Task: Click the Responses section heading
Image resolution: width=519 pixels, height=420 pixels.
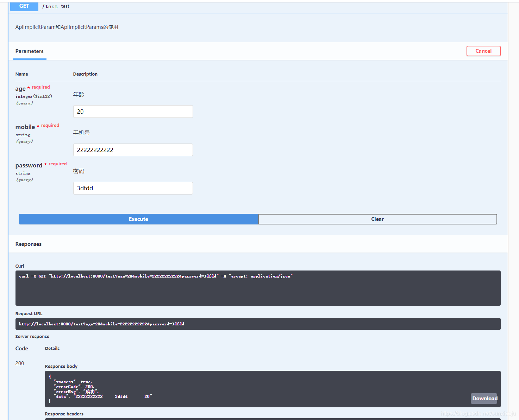Action: 28,244
